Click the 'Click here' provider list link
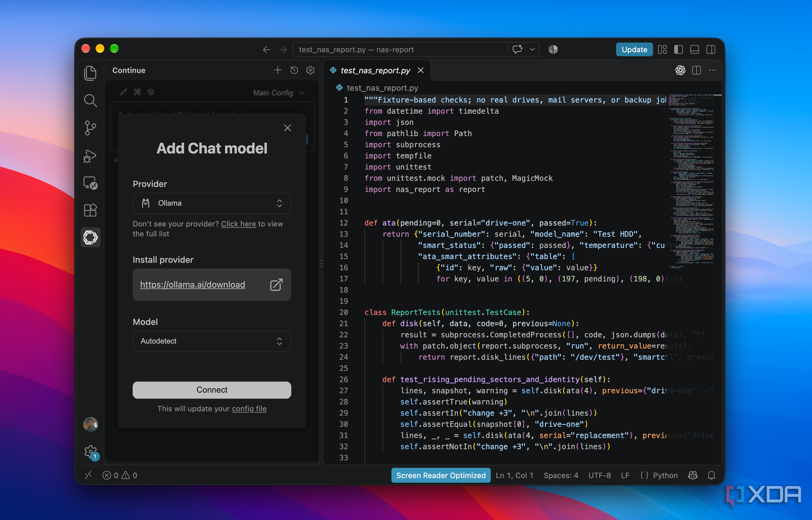This screenshot has width=812, height=520. (238, 224)
